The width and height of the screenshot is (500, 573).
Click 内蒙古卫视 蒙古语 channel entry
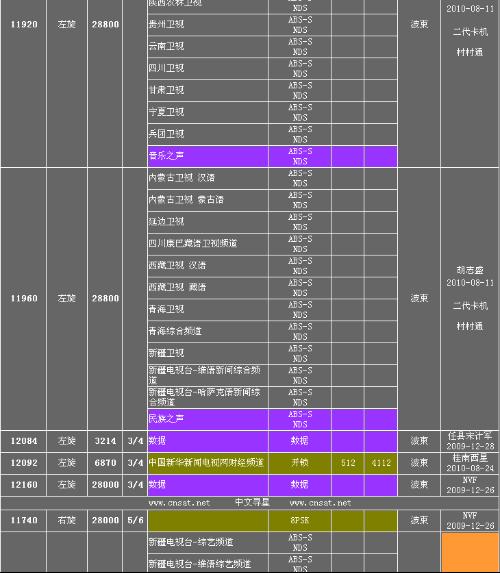pyautogui.click(x=186, y=200)
